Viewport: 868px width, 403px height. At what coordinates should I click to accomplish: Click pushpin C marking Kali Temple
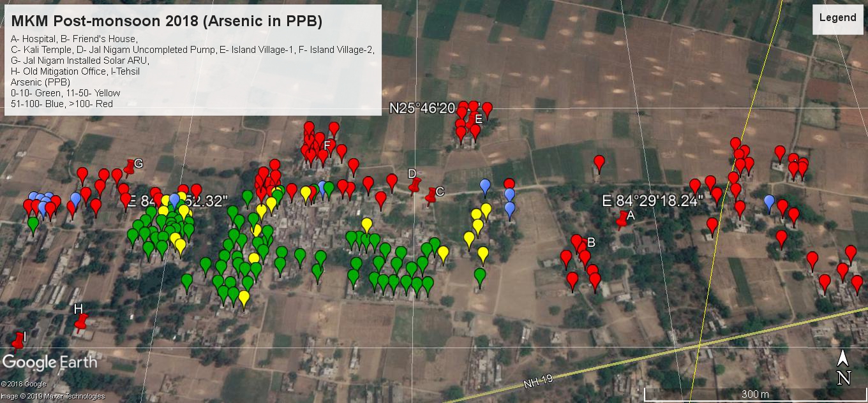432,194
